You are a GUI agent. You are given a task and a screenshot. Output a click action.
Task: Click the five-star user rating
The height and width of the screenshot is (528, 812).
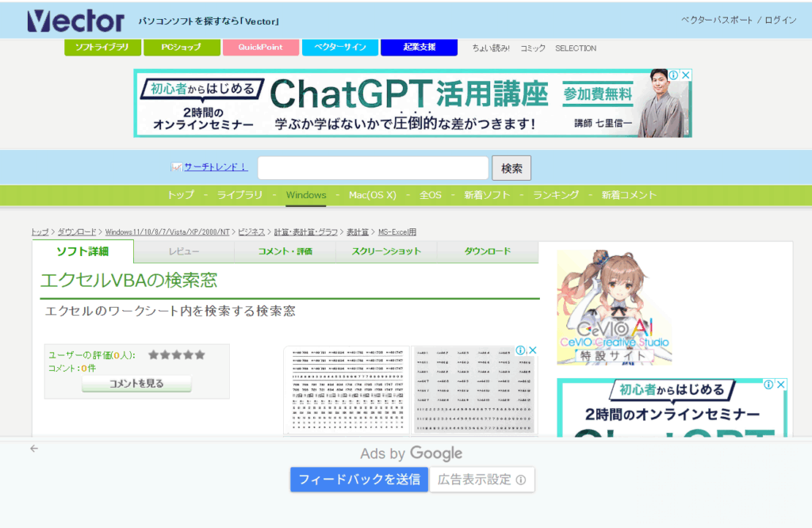click(177, 355)
